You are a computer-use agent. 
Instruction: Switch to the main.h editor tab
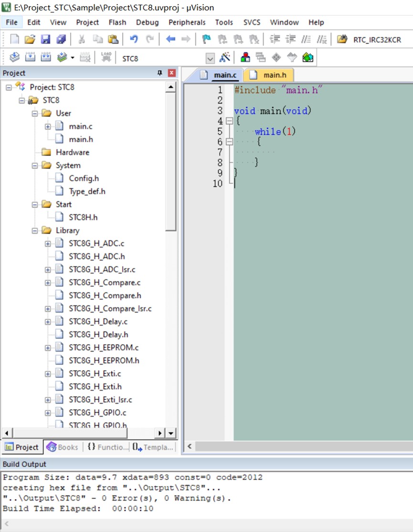coord(269,75)
